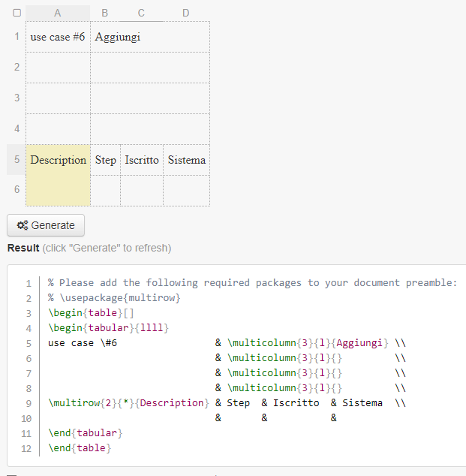Viewport: 466px width, 476px height.
Task: Click the cell containing "Iscritto"
Action: point(142,160)
